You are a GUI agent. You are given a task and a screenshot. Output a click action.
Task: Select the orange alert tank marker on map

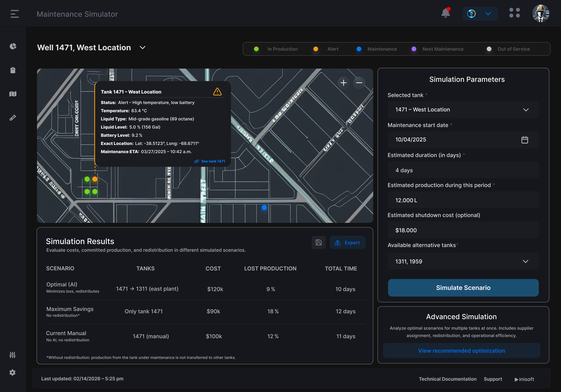tap(95, 179)
